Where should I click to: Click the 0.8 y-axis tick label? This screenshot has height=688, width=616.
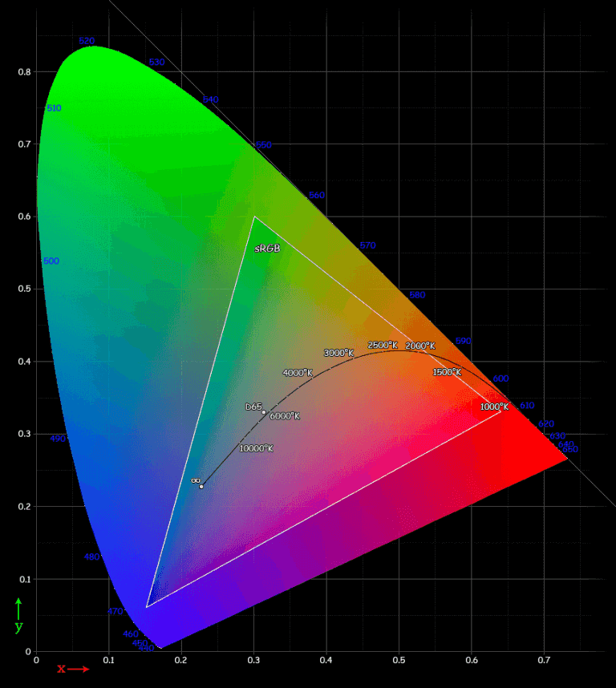(24, 72)
